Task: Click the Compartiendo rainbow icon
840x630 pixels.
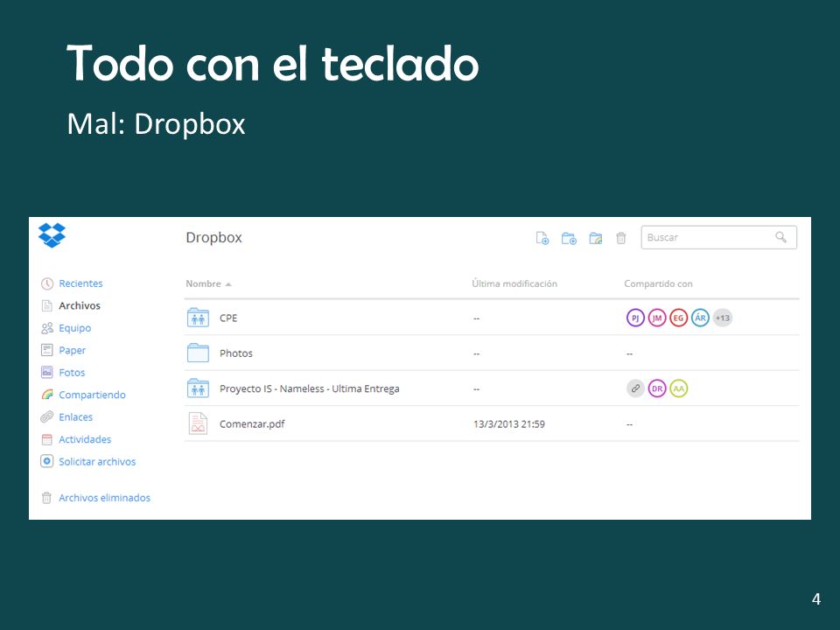Action: click(x=47, y=395)
